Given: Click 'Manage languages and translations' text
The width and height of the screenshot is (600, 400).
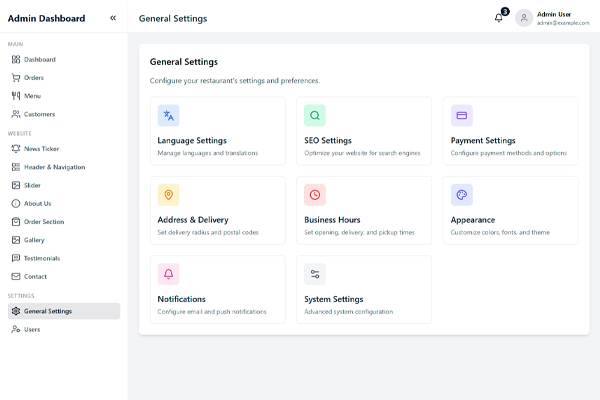Looking at the screenshot, I should pyautogui.click(x=208, y=153).
